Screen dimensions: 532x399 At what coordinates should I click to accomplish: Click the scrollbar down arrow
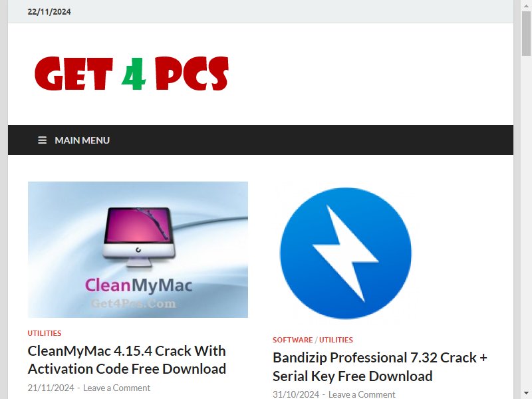pyautogui.click(x=527, y=394)
